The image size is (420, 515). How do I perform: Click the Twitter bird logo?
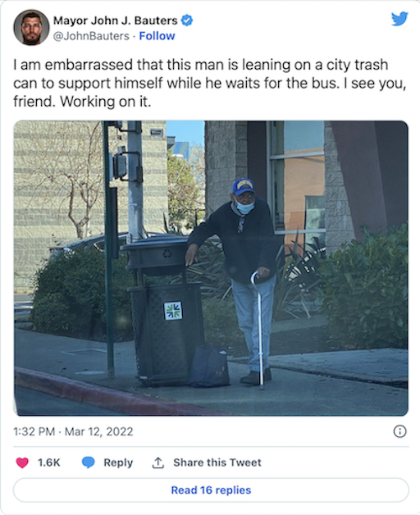click(x=399, y=18)
